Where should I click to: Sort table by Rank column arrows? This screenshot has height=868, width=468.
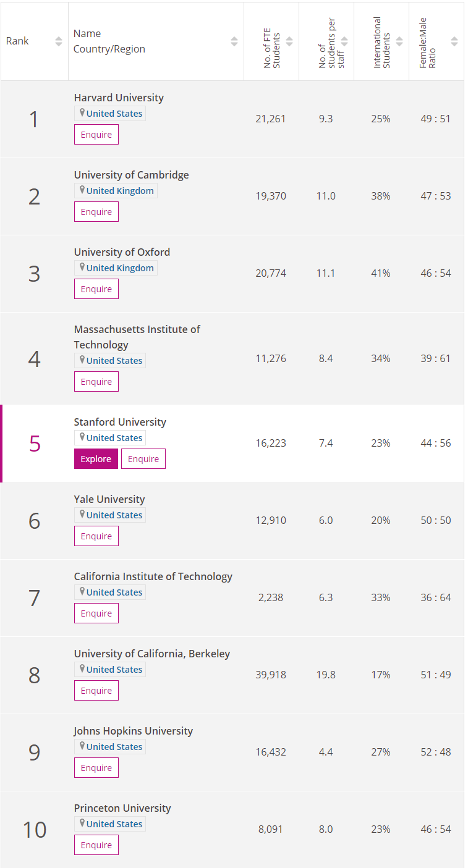(59, 41)
